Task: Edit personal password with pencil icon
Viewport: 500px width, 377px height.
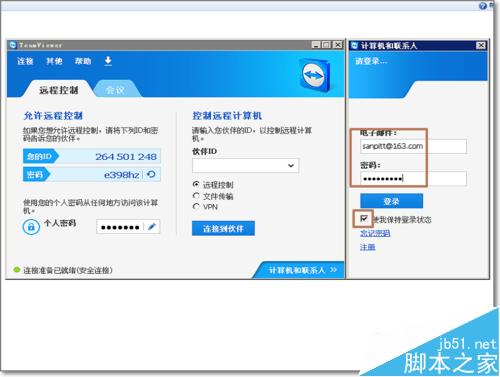Action: [152, 227]
